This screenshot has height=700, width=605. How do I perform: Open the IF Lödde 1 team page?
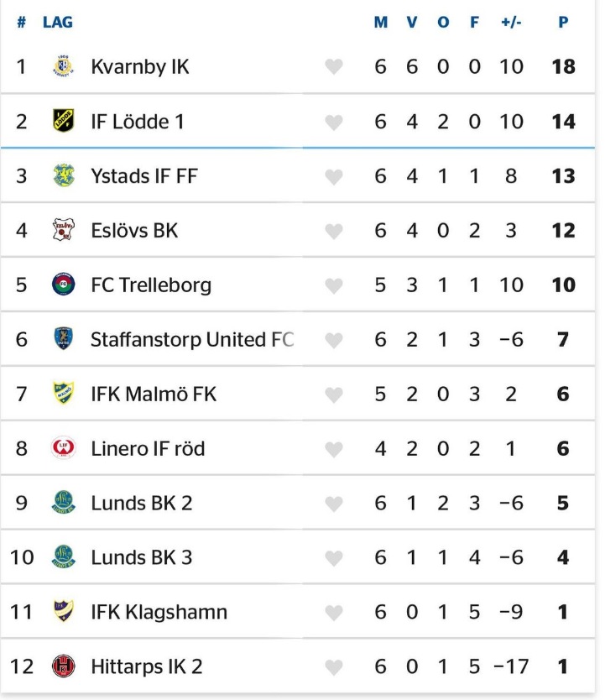137,121
